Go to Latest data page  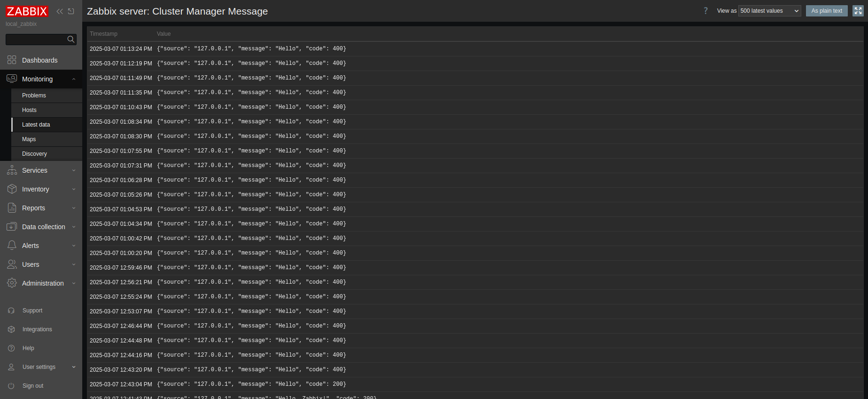click(x=36, y=125)
